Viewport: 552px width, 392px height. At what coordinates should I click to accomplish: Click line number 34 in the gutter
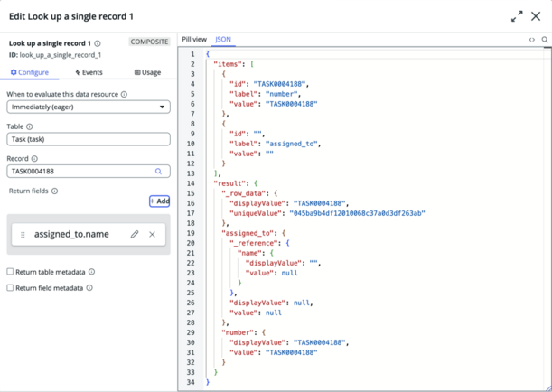[x=191, y=382]
